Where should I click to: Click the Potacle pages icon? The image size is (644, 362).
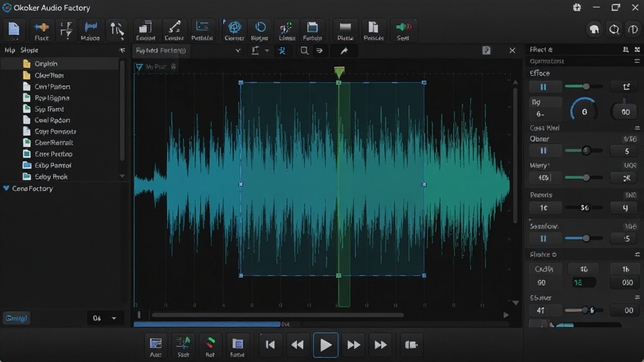pyautogui.click(x=374, y=31)
